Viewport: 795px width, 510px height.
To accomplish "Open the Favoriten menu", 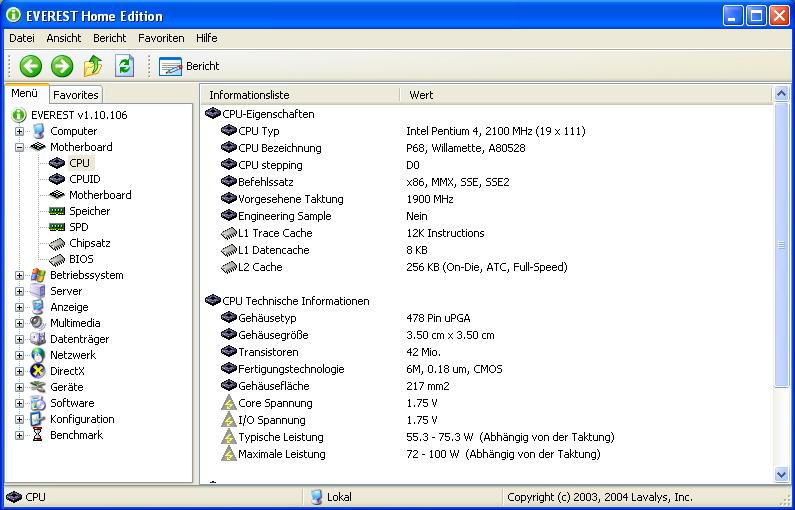I will pyautogui.click(x=161, y=38).
